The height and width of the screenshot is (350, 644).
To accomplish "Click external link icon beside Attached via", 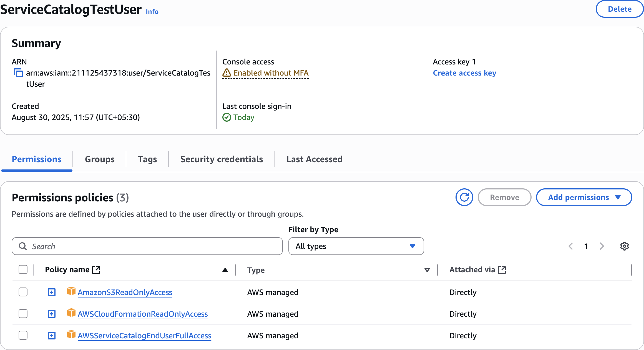I will [x=502, y=270].
